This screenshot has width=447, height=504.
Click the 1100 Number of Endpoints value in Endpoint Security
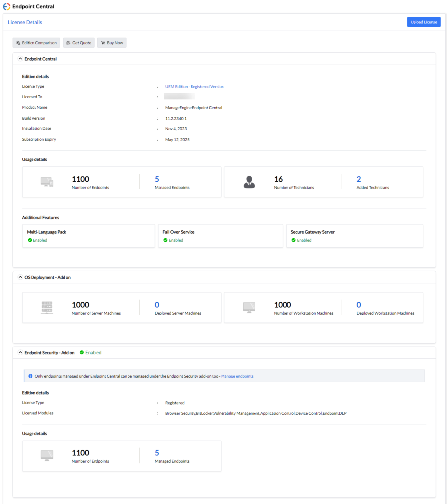pyautogui.click(x=80, y=453)
